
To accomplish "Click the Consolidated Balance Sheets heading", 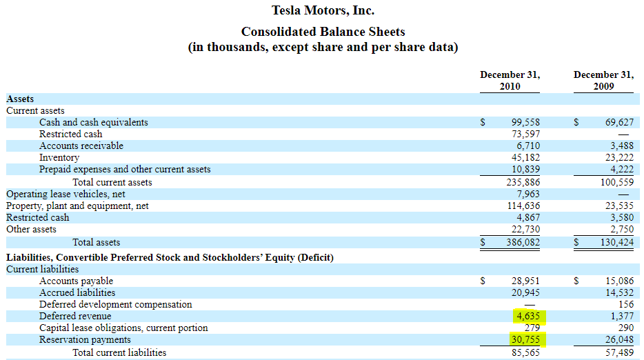I will [x=323, y=32].
